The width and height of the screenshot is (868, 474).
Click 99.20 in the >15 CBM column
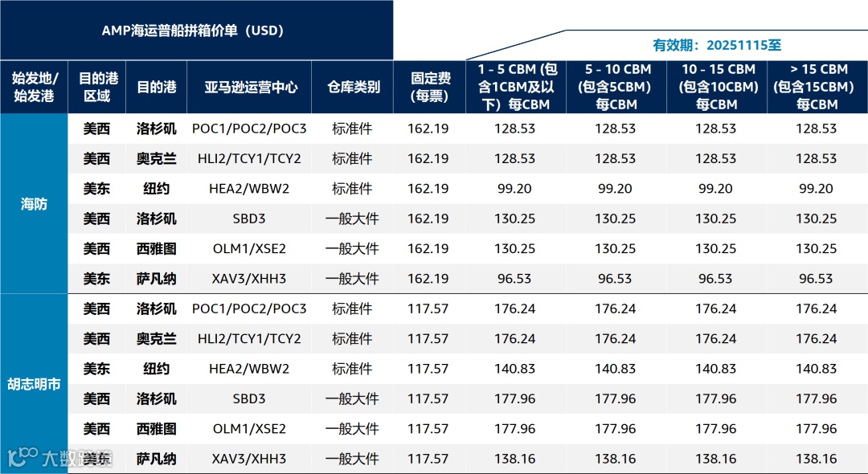[816, 189]
